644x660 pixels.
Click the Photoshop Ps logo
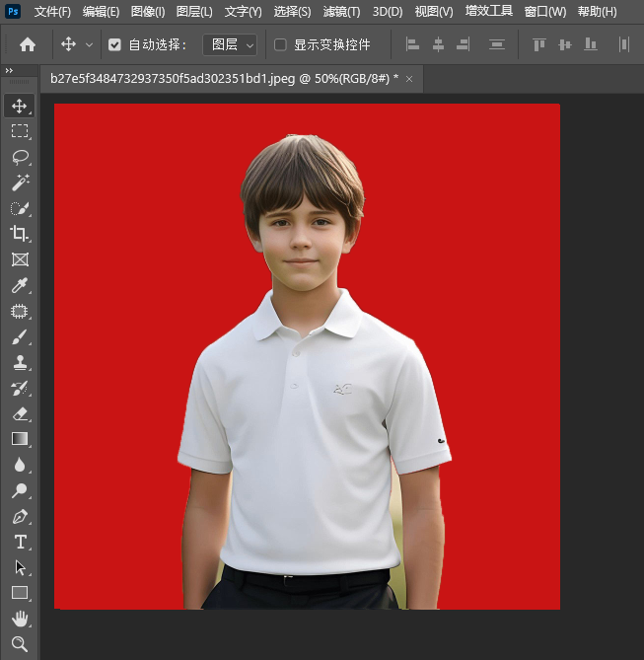13,12
